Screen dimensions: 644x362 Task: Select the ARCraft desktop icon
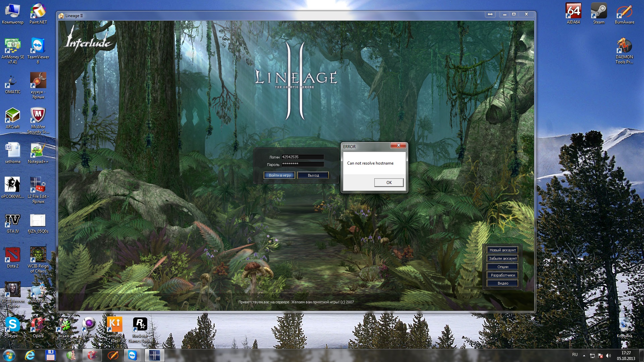pyautogui.click(x=13, y=119)
